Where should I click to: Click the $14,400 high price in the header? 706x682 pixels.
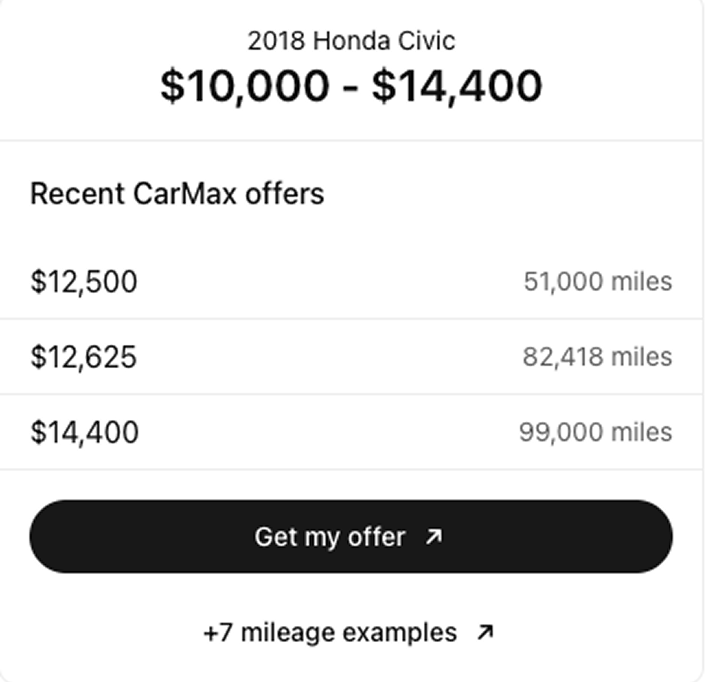(x=457, y=86)
